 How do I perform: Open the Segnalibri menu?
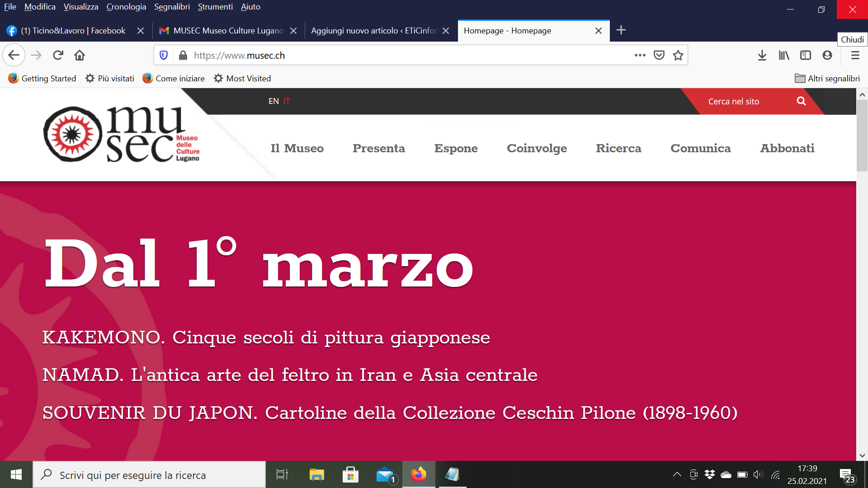172,7
